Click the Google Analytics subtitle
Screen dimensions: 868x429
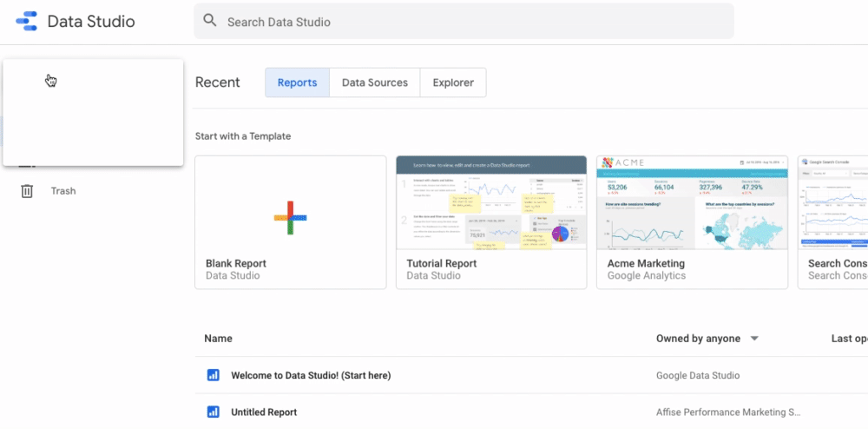click(647, 275)
